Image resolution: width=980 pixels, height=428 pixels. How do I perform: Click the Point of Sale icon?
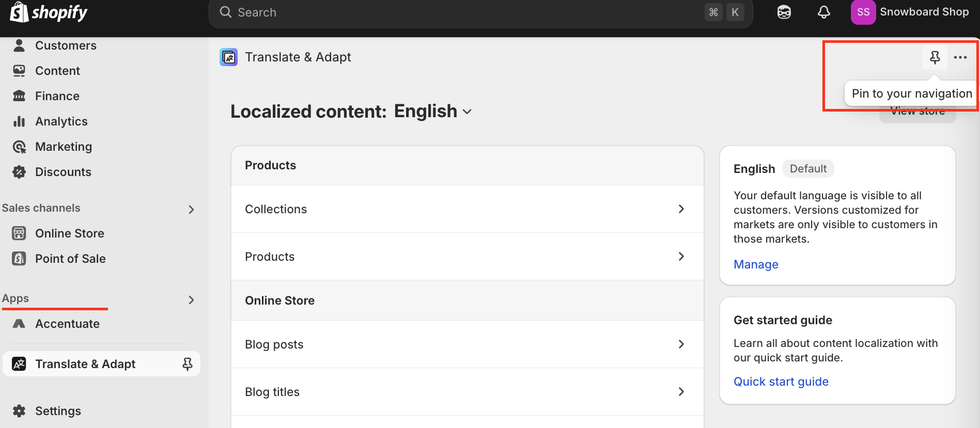(x=19, y=259)
